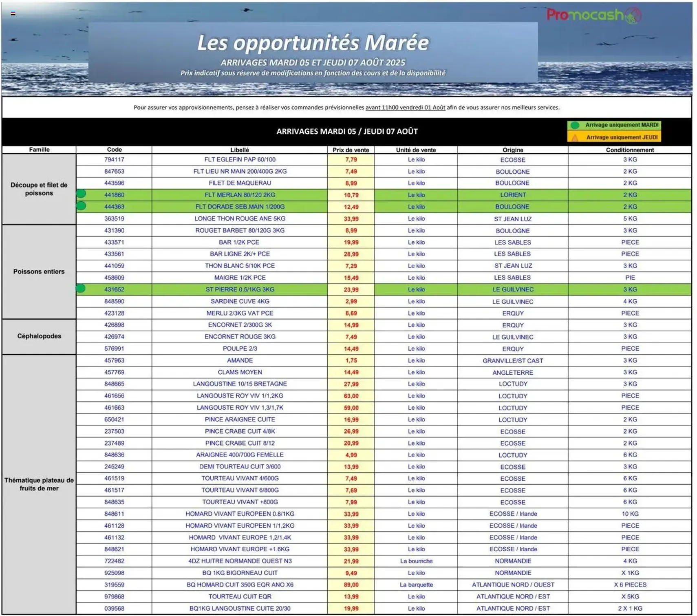Click the 'Prix de vente' column header
Viewport: 697px width, 616px height.
351,150
